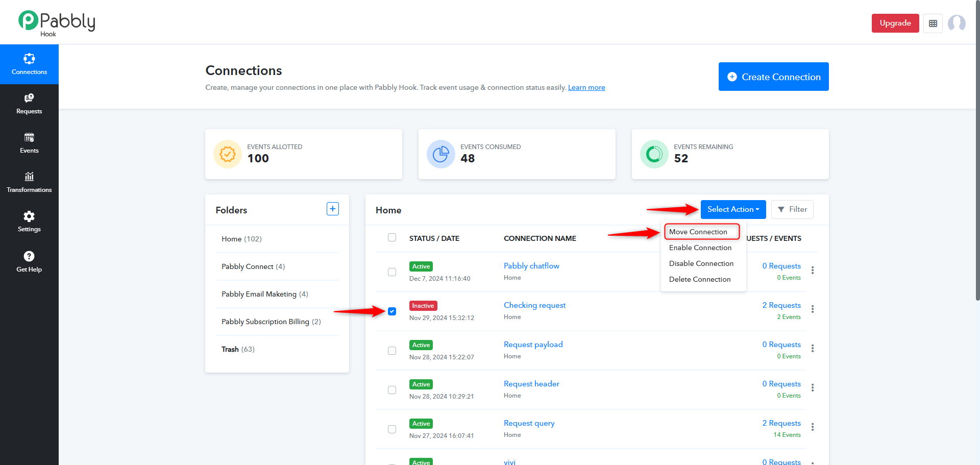The height and width of the screenshot is (465, 980).
Task: Open Settings in the sidebar
Action: point(29,222)
